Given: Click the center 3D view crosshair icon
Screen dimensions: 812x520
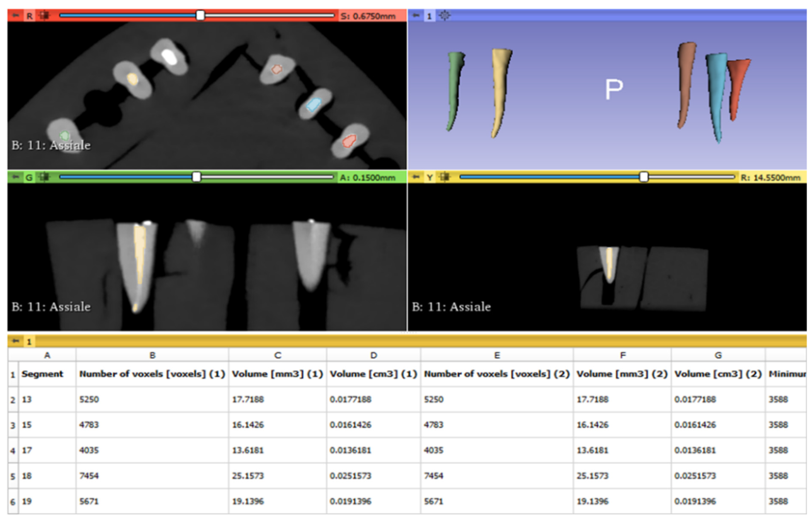Looking at the screenshot, I should 445,16.
